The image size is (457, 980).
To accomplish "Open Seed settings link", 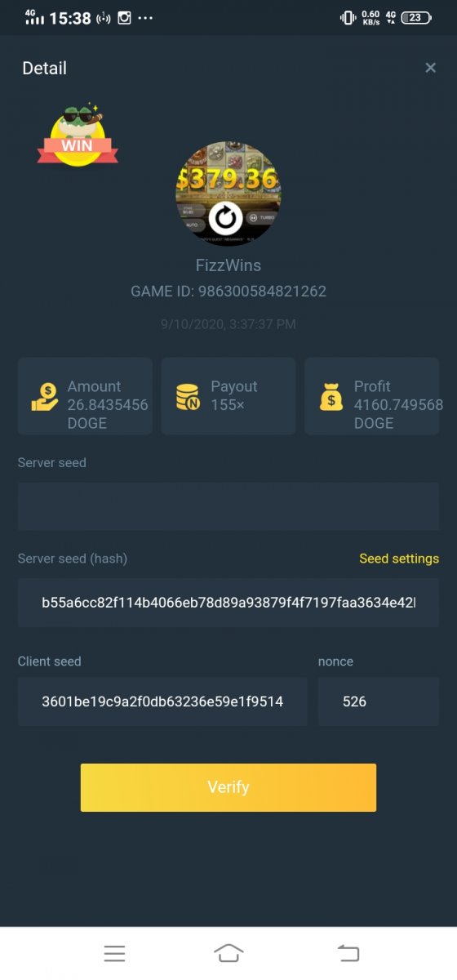I will (x=399, y=559).
